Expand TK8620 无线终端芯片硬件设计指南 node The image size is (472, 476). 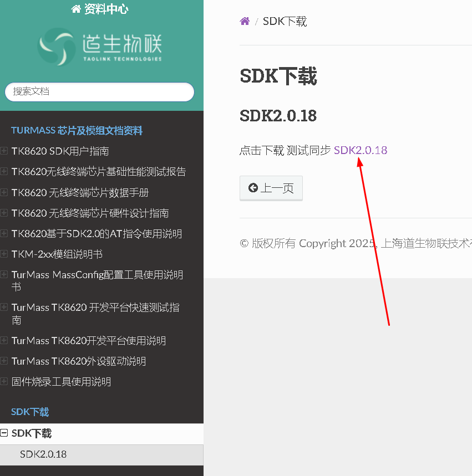(4, 213)
